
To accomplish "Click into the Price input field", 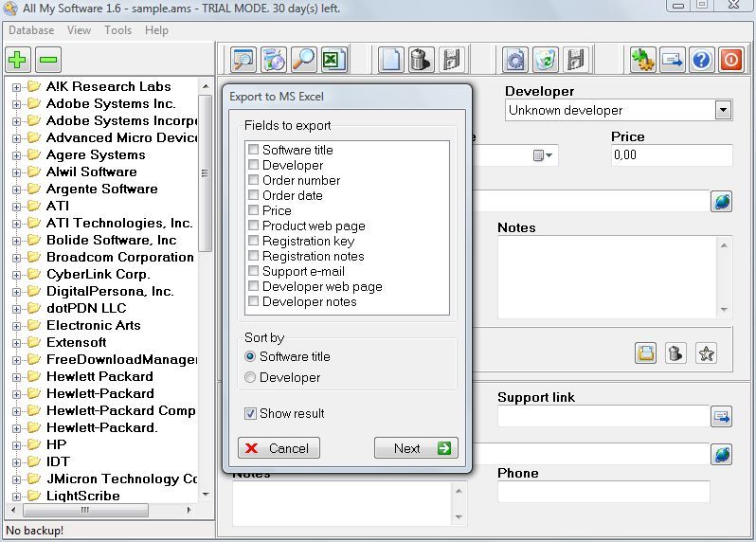I will (x=672, y=155).
